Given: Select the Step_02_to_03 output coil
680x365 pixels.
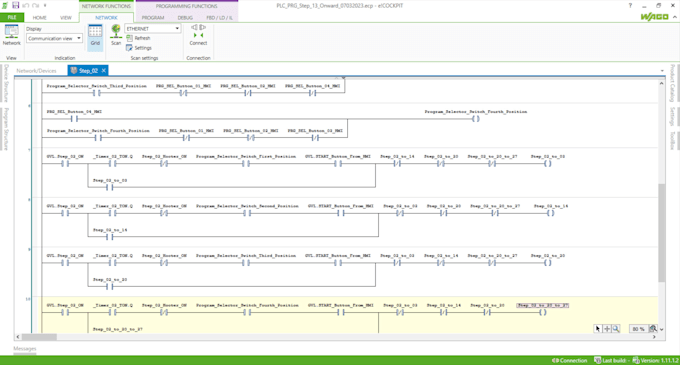Looking at the screenshot, I should (x=548, y=163).
